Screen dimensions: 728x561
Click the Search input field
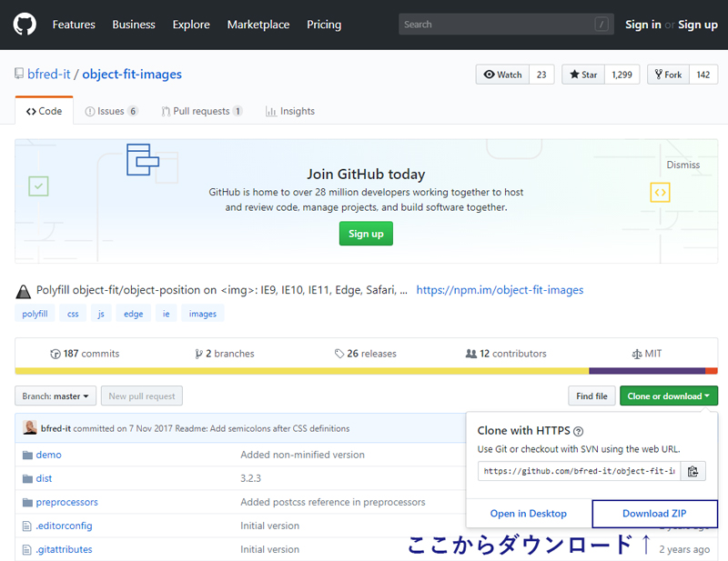pos(506,25)
